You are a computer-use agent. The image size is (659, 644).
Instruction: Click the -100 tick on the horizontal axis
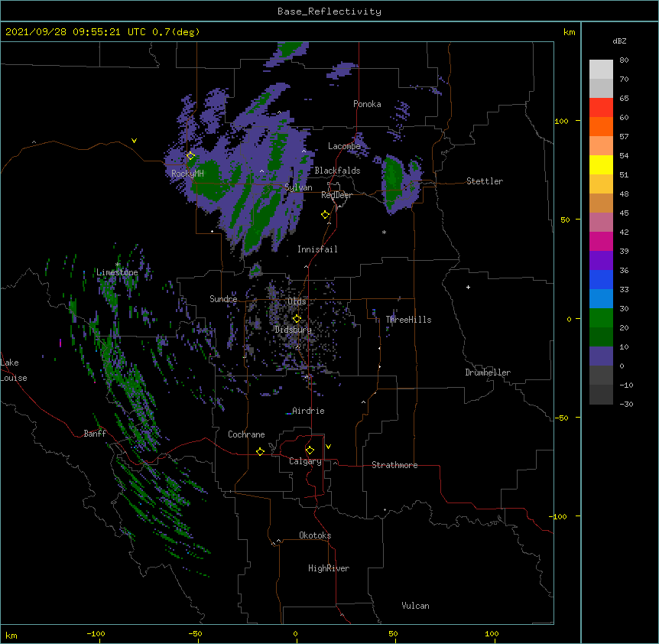[96, 634]
